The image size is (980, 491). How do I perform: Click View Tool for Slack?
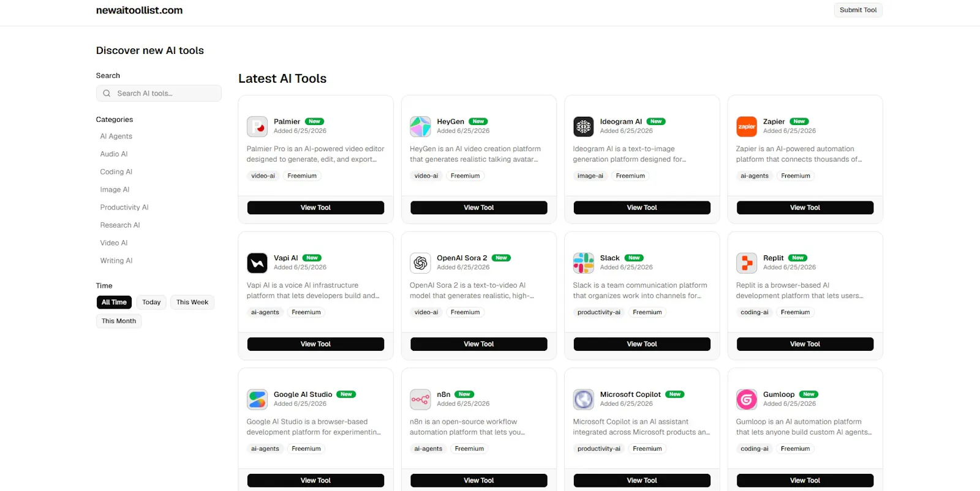[x=642, y=344]
